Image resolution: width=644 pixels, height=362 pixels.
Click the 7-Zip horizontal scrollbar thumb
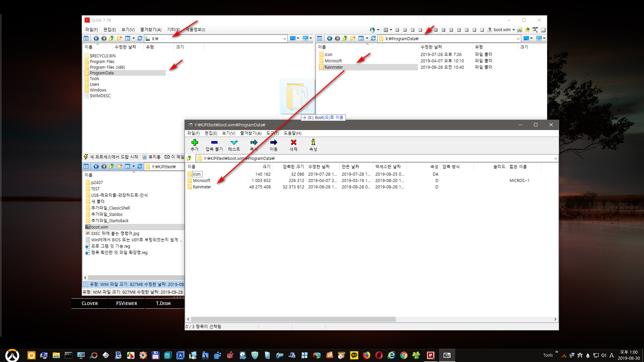coord(293,319)
